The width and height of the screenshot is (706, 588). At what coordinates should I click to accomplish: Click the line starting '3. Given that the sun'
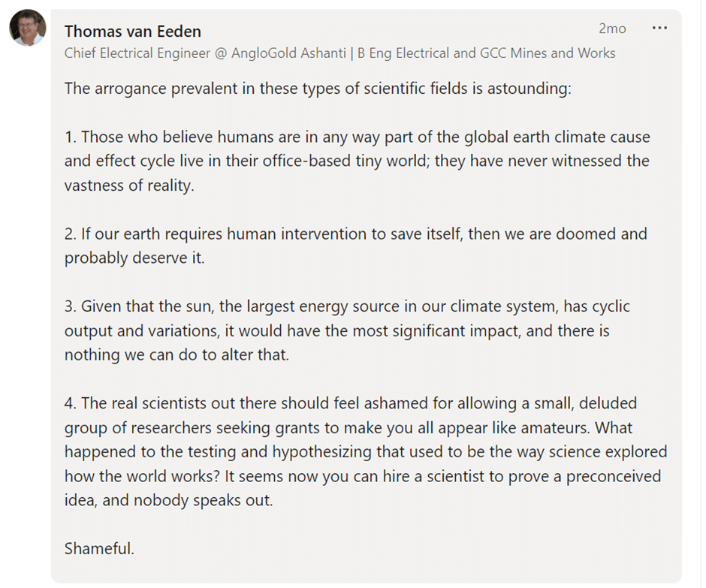[x=347, y=306]
